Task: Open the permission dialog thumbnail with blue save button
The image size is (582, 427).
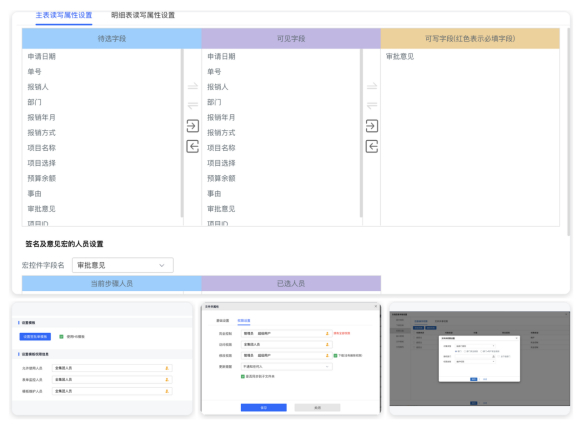Action: pyautogui.click(x=291, y=359)
